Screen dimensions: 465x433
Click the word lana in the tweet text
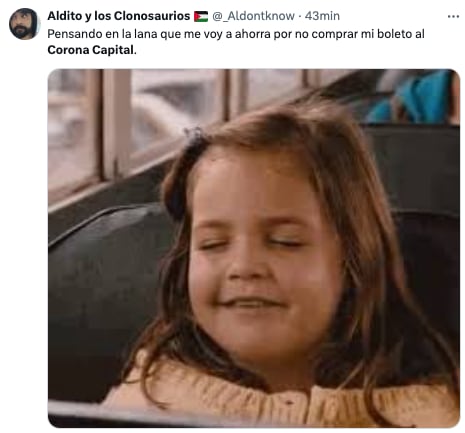(145, 34)
